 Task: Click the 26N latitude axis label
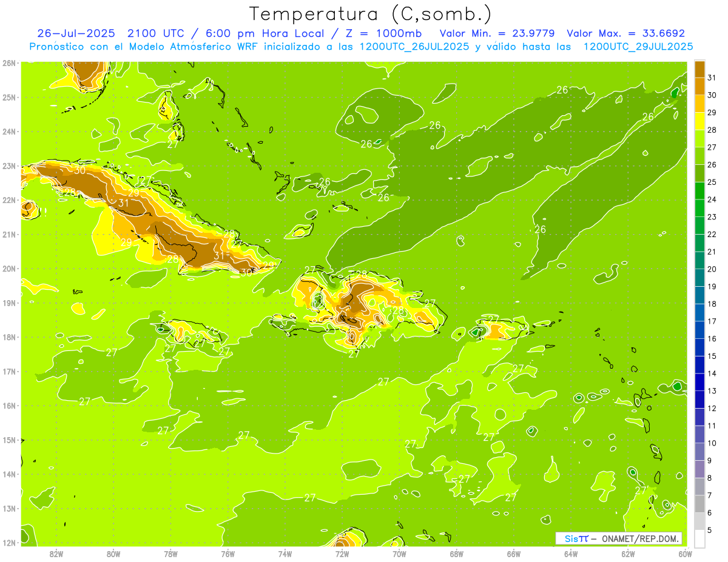click(9, 63)
